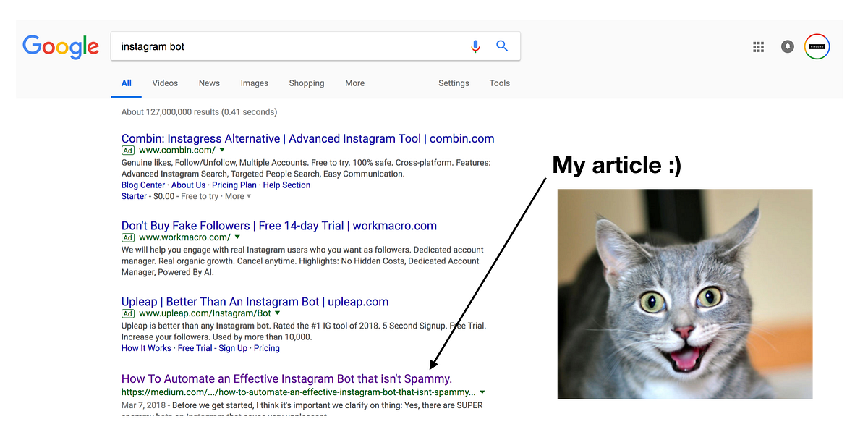This screenshot has height=440, width=868.
Task: Expand the arrow beside www.combin.com/
Action: [x=222, y=151]
